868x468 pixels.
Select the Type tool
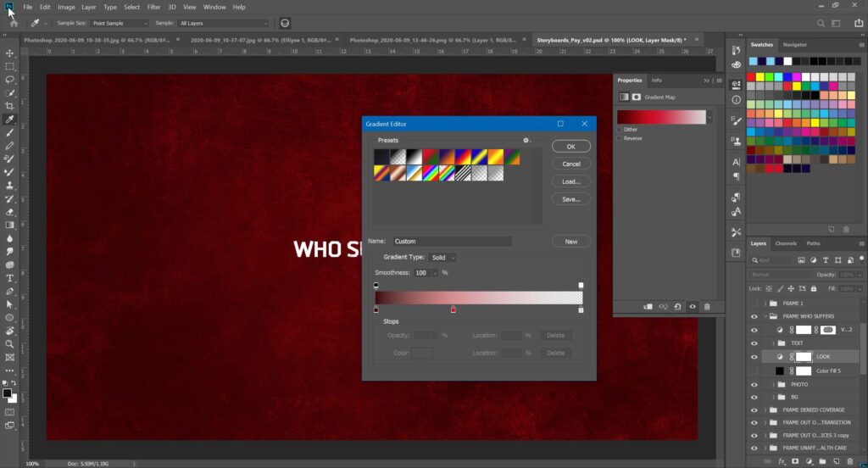[x=9, y=277]
